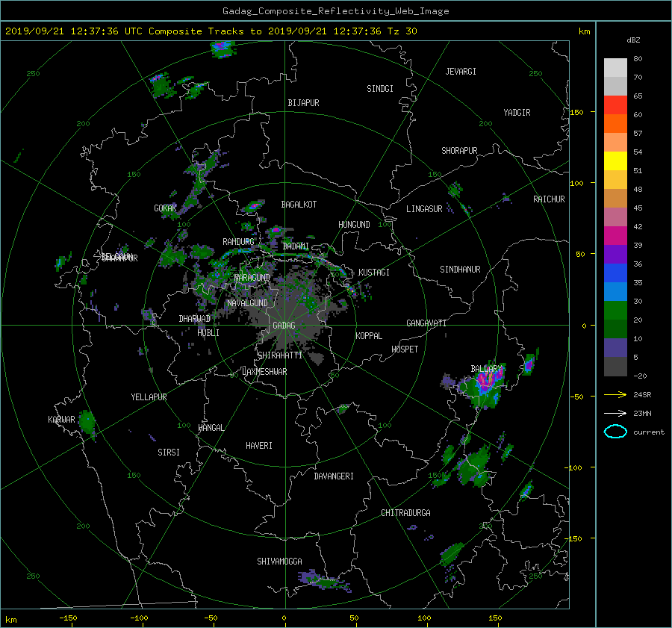Click the yellow 24SR arrow legend icon
The width and height of the screenshot is (672, 628).
click(615, 395)
